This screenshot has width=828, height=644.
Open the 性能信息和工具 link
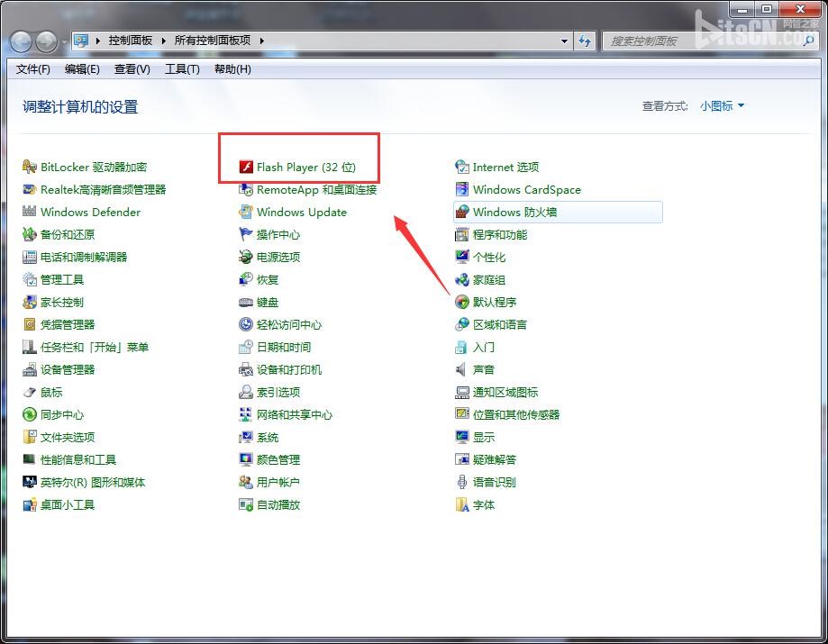coord(78,459)
